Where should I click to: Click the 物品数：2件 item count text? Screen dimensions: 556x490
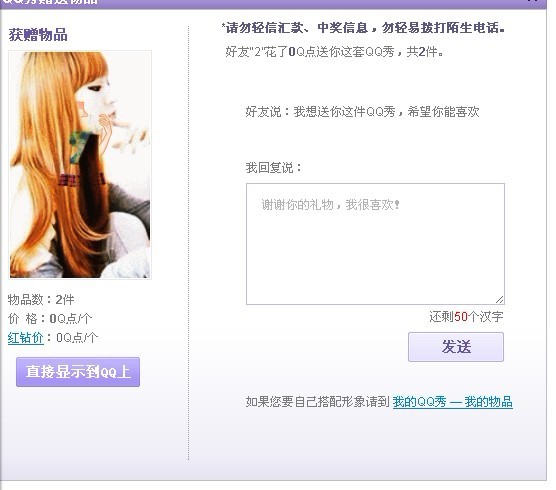41,300
